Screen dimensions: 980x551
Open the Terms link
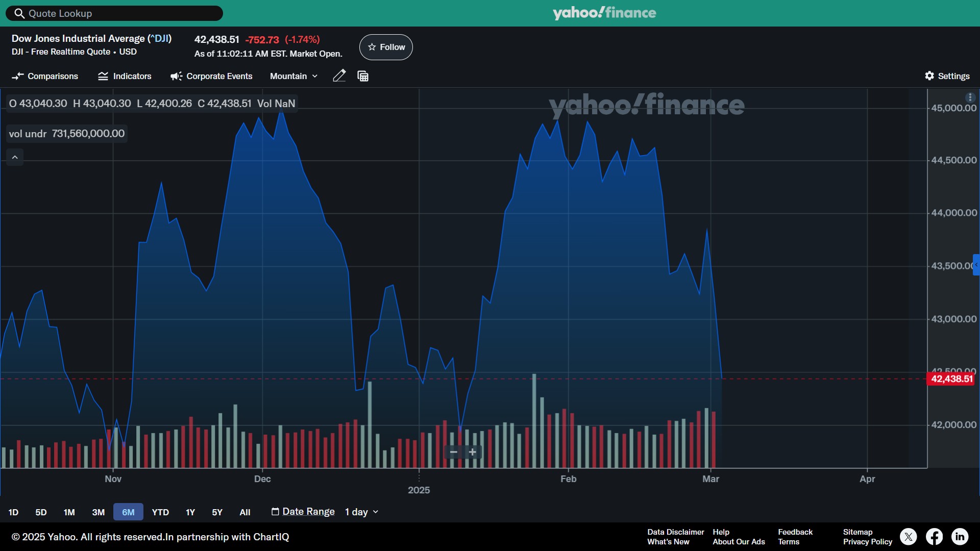pyautogui.click(x=789, y=542)
